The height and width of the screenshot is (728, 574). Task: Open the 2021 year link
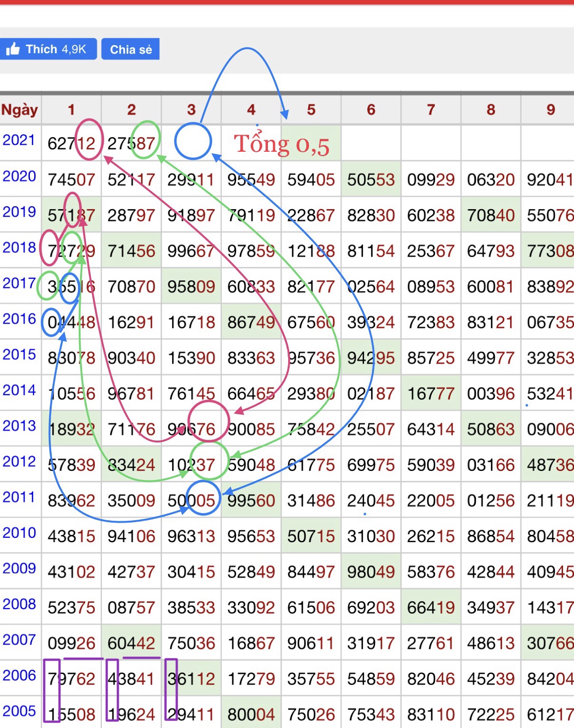[19, 140]
